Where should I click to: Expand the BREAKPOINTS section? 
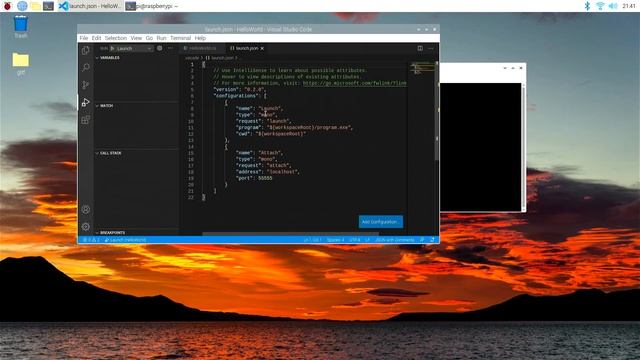pos(137,233)
